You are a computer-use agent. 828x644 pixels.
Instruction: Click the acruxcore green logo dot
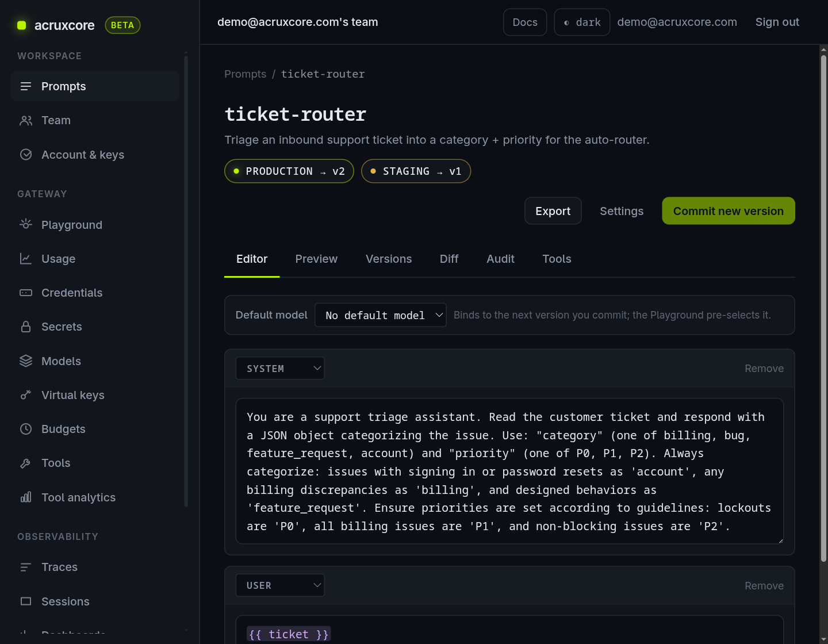(x=22, y=25)
